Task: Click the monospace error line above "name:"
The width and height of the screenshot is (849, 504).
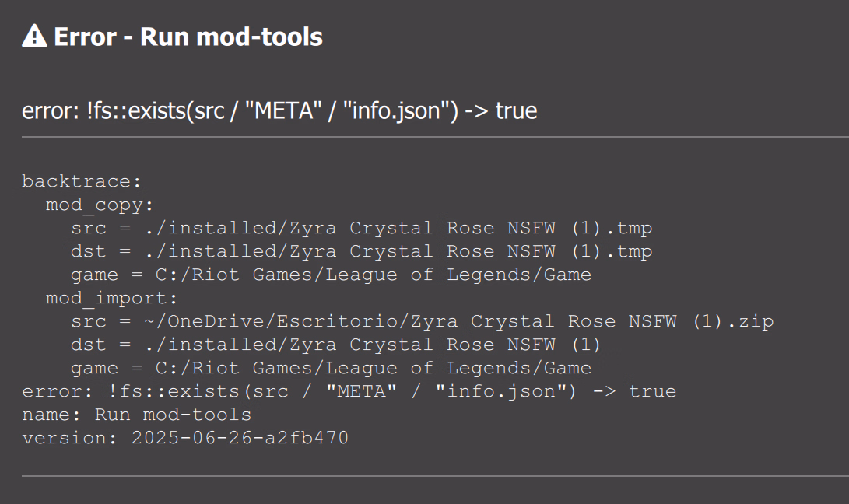Action: (349, 391)
